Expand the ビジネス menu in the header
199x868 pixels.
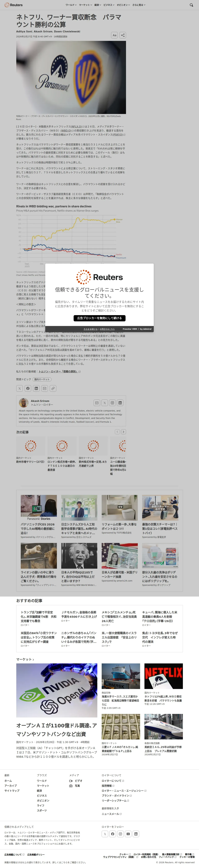[x=109, y=5]
